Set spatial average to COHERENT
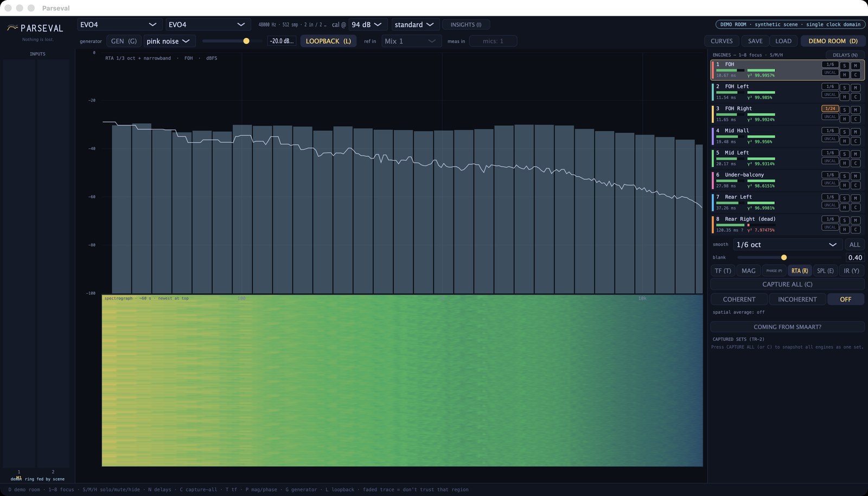The image size is (868, 496). 739,300
